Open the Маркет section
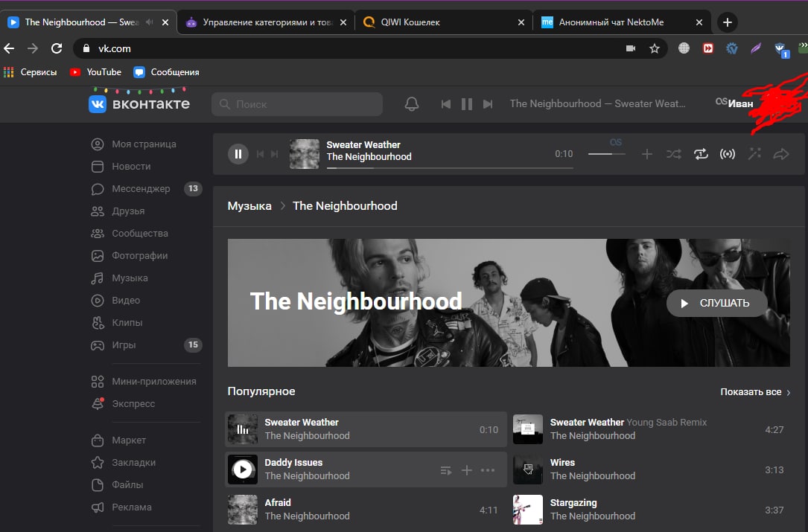The image size is (808, 532). tap(119, 440)
